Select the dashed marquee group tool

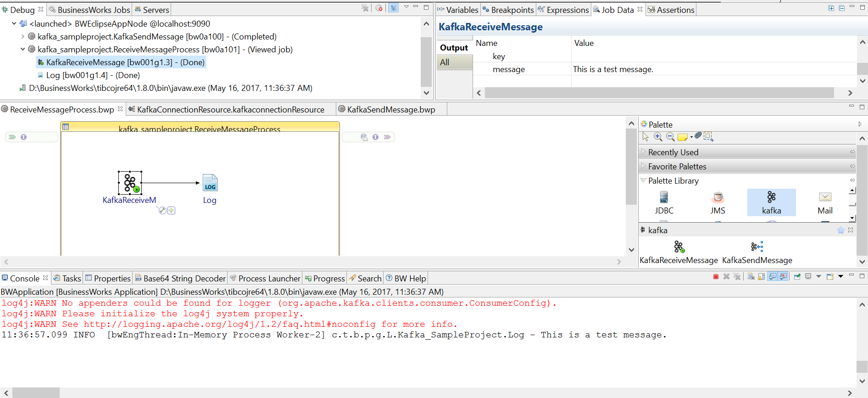[708, 136]
